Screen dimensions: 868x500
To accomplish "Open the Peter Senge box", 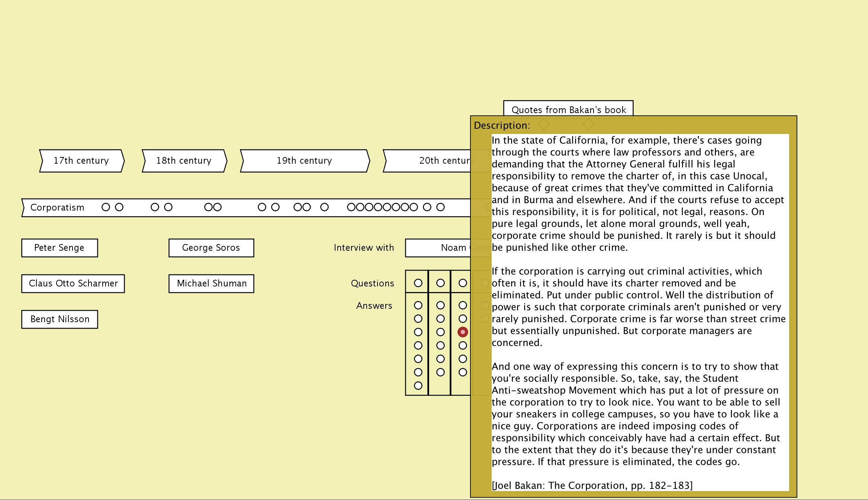I will [60, 248].
